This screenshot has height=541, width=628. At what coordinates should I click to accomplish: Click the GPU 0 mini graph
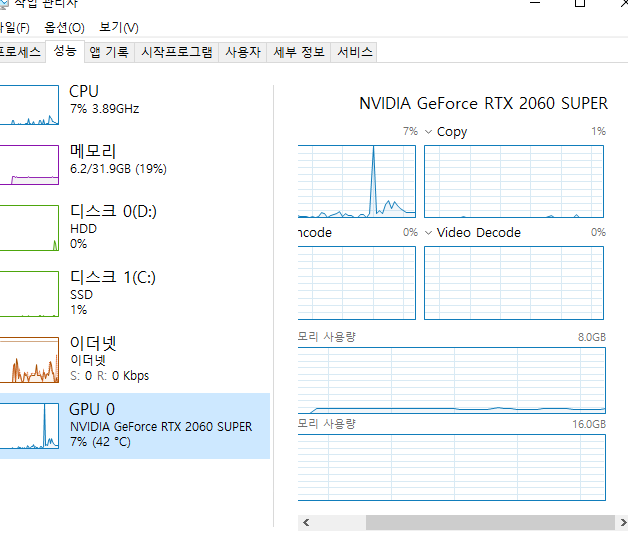point(29,426)
